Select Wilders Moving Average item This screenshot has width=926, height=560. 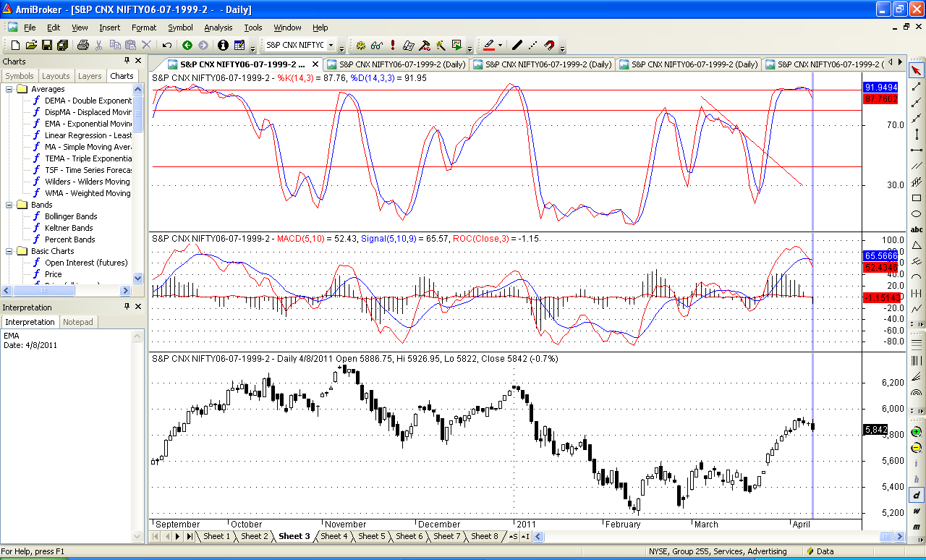pyautogui.click(x=88, y=182)
